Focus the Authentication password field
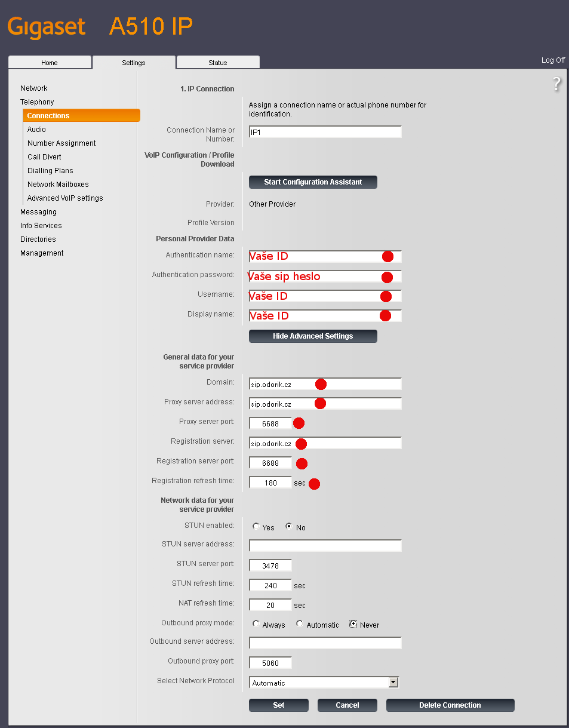 pos(325,277)
